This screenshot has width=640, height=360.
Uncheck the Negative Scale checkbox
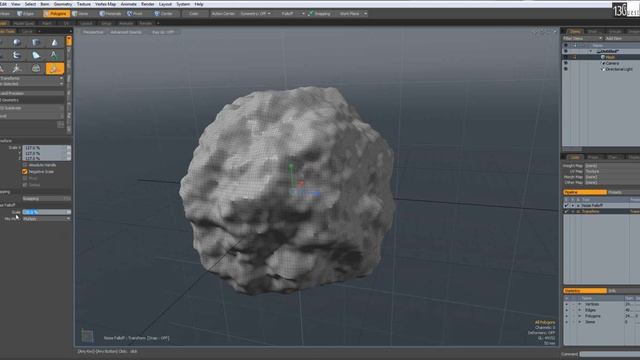25,172
